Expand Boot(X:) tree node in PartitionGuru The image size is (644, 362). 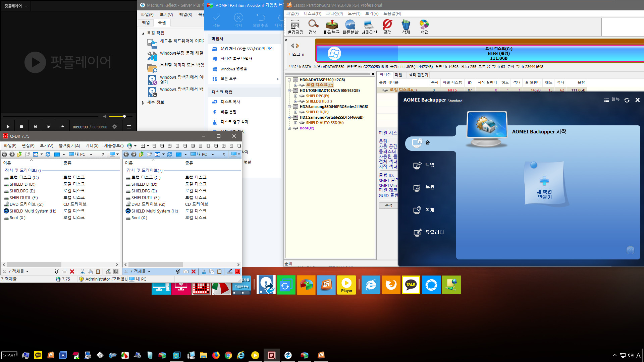tap(289, 128)
